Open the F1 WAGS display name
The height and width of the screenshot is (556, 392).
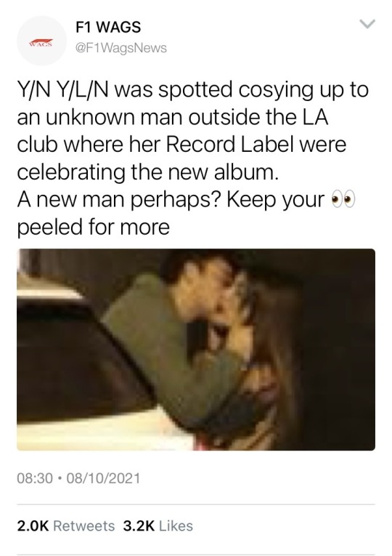108,27
